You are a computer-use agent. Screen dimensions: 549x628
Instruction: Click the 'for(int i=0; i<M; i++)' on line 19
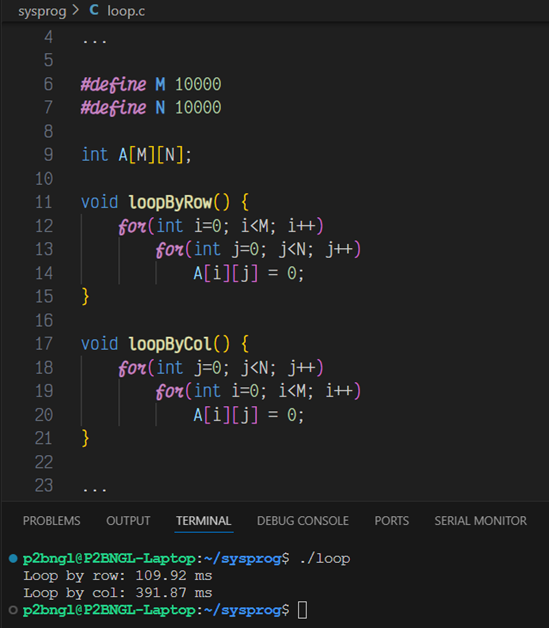(258, 391)
